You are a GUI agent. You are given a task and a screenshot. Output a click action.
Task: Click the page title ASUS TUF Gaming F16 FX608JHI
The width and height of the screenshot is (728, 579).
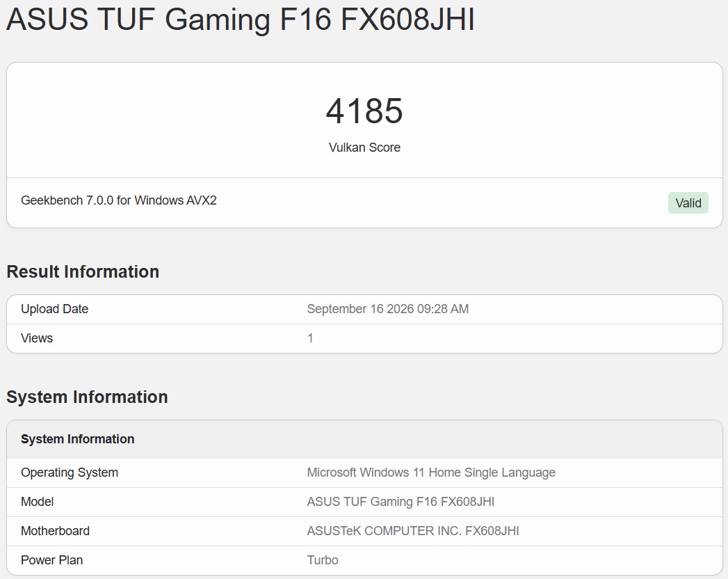click(x=241, y=19)
